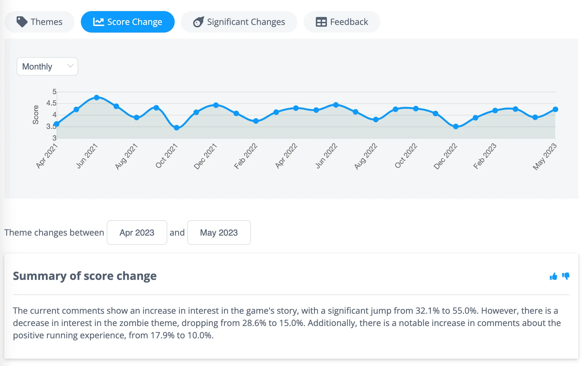The image size is (588, 366).
Task: Click the Summary of score change heading
Action: point(85,276)
